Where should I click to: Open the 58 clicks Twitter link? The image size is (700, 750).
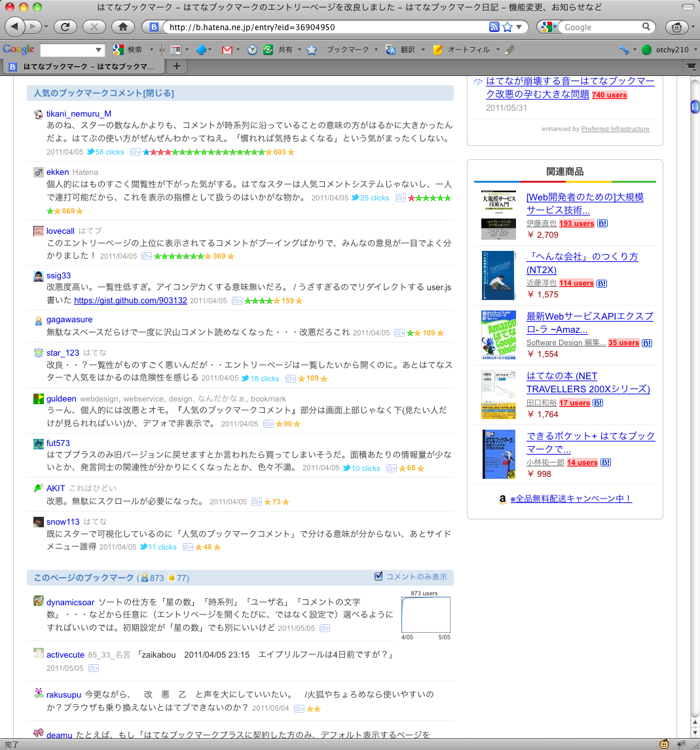click(x=105, y=152)
